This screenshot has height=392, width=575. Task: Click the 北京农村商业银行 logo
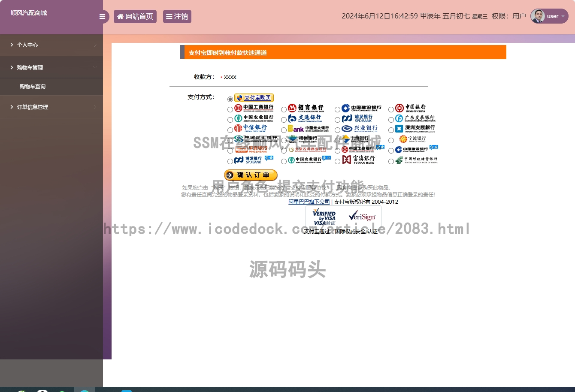(x=307, y=149)
